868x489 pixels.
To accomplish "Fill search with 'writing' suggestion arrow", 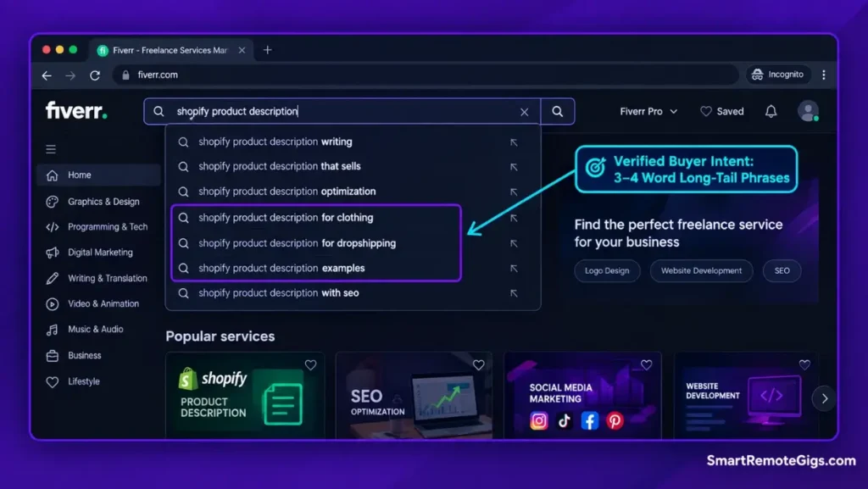I will coord(514,142).
